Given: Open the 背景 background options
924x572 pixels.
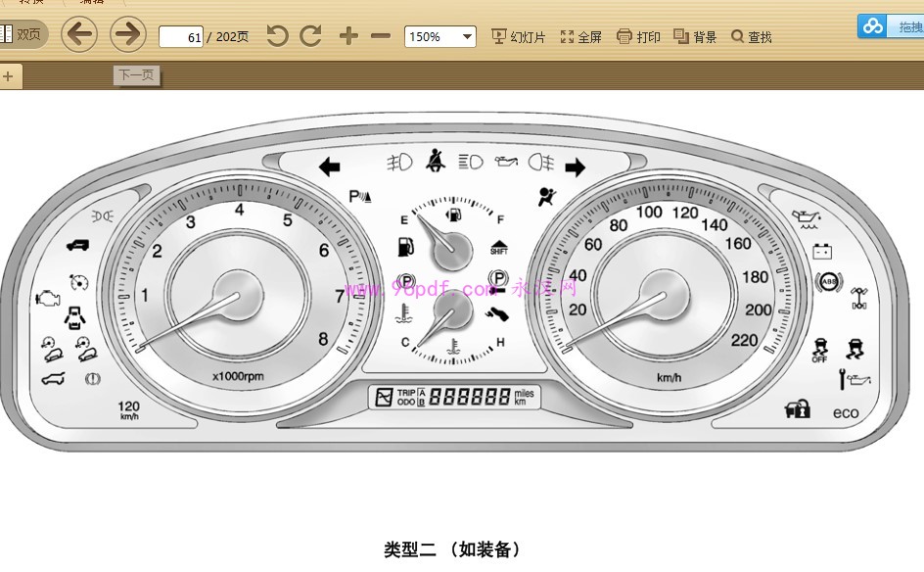Looking at the screenshot, I should coord(695,37).
